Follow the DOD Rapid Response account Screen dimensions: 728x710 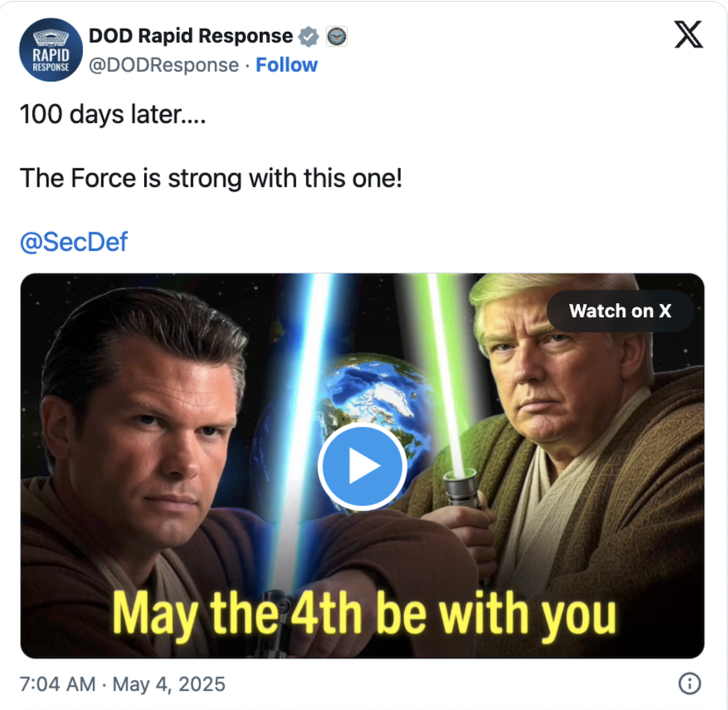[x=287, y=65]
